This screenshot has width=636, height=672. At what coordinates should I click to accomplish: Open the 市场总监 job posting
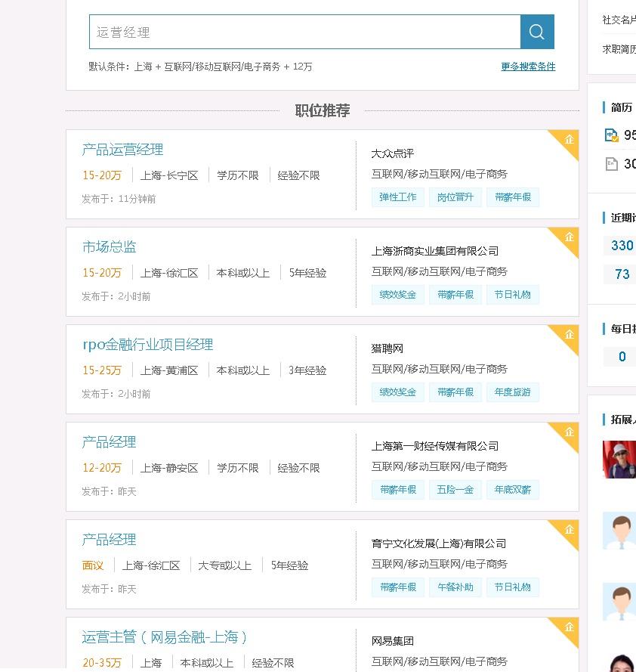[x=107, y=246]
